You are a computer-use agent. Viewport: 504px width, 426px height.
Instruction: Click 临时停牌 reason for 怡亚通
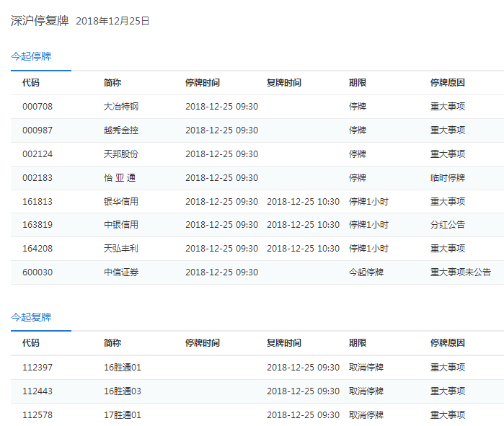tap(448, 178)
